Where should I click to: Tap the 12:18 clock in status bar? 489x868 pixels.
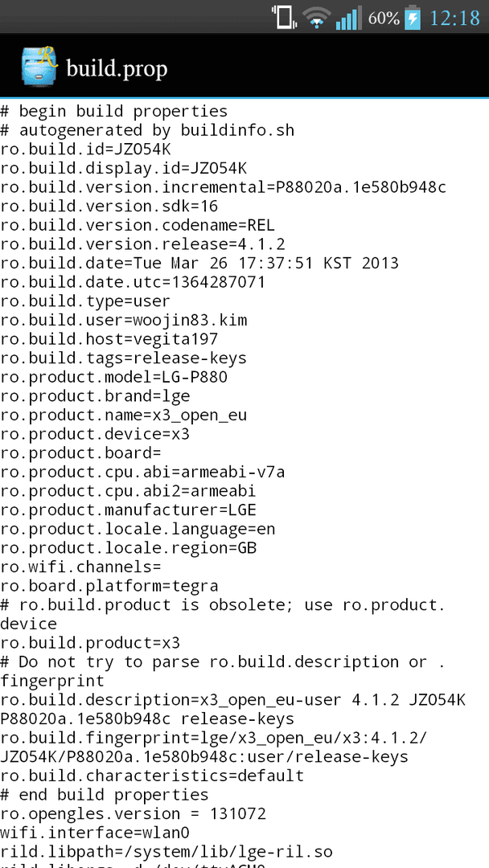tap(454, 18)
